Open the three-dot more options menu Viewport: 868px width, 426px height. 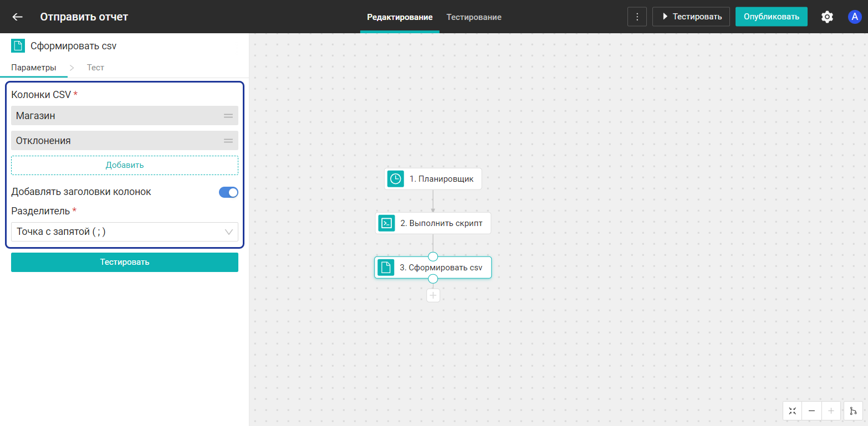(x=637, y=17)
